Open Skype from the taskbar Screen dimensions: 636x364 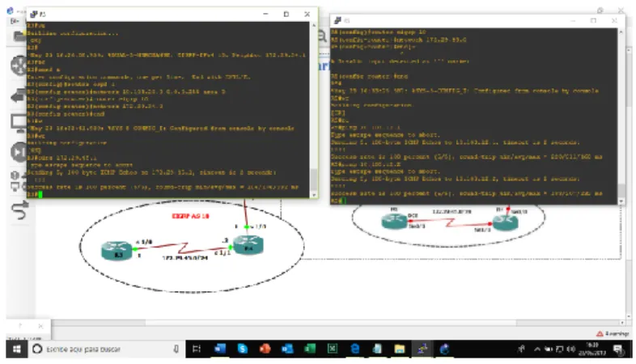point(243,349)
